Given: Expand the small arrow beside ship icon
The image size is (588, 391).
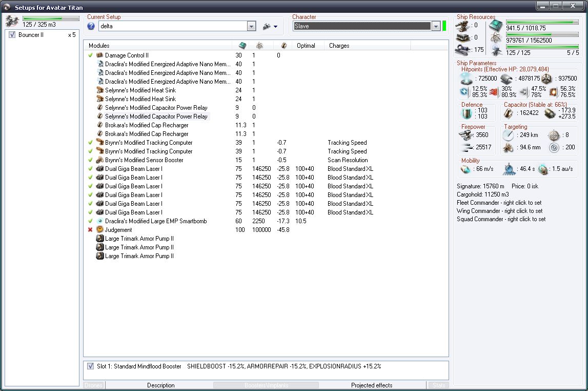Looking at the screenshot, I should (x=276, y=27).
